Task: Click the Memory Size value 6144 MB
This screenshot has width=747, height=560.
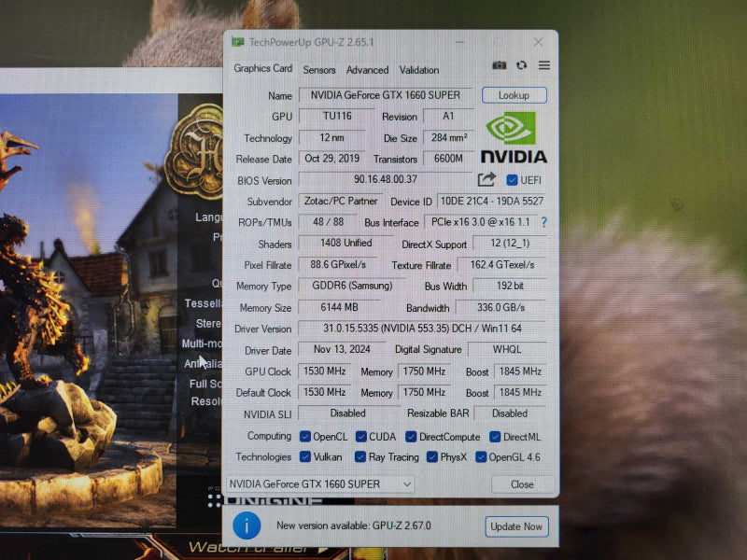Action: (339, 308)
